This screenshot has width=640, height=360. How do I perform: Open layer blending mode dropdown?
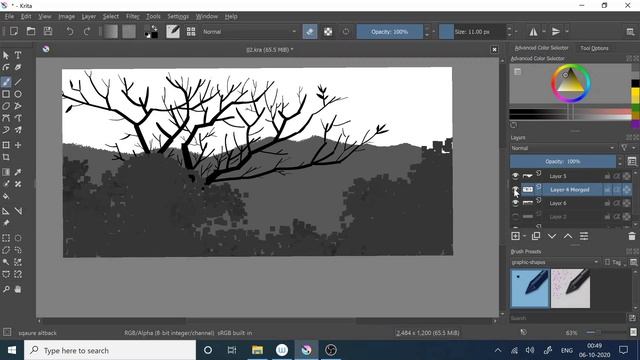click(563, 148)
